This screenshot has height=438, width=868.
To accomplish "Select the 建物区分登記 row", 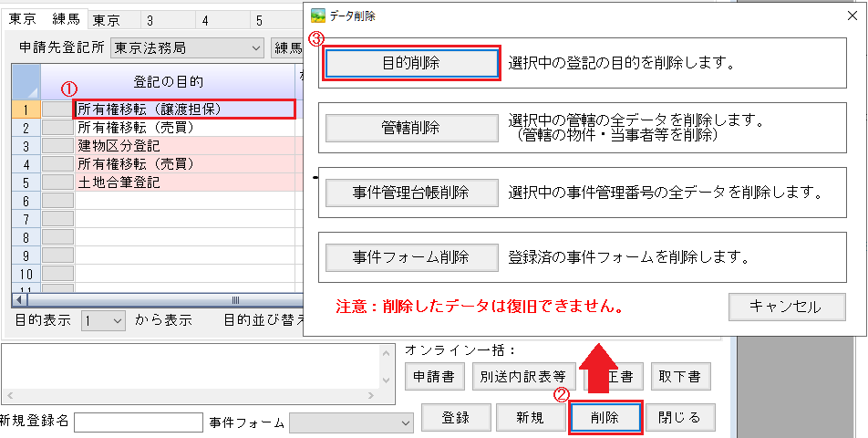I will [182, 146].
